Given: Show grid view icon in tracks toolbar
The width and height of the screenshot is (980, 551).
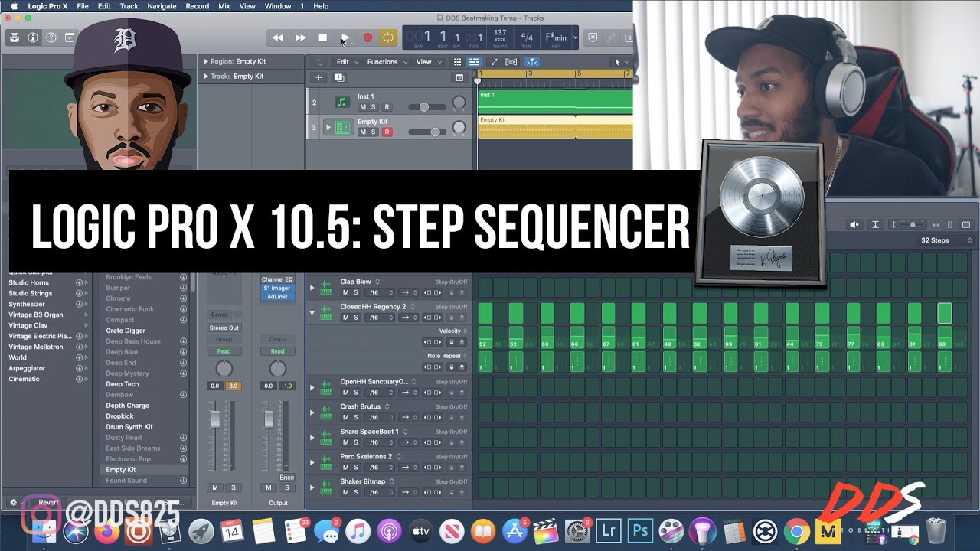Looking at the screenshot, I should (x=458, y=62).
